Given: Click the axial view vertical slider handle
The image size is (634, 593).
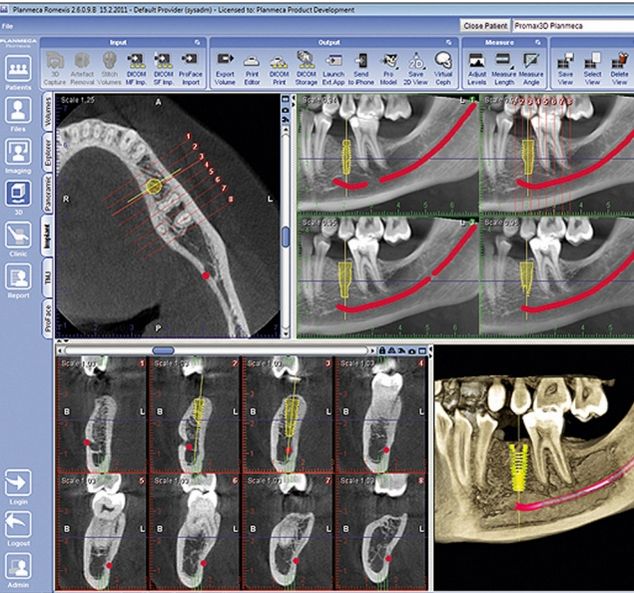Looking at the screenshot, I should (x=285, y=235).
